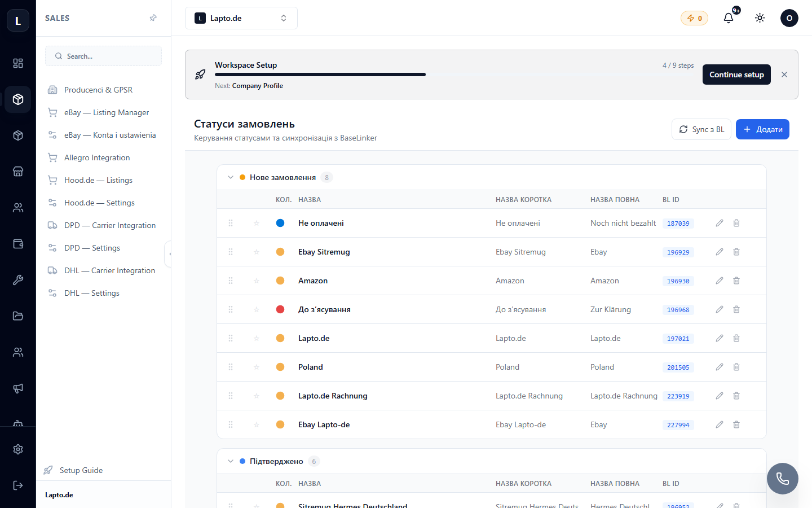Open DHL — Carrier Integration

click(x=103, y=270)
